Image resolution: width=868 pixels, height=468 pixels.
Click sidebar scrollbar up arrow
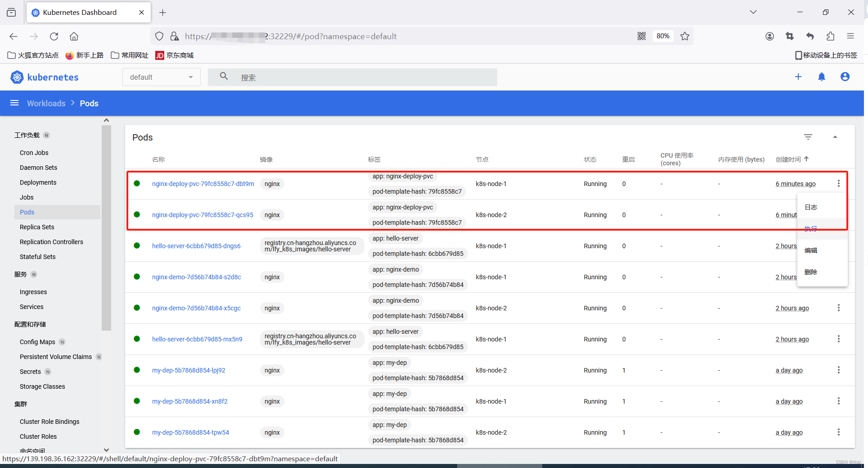pyautogui.click(x=106, y=120)
